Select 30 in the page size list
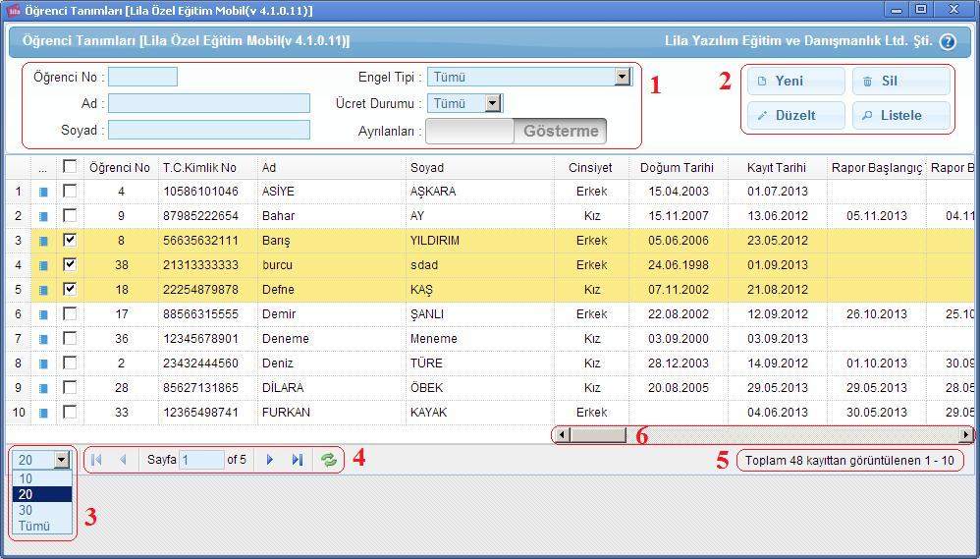Screen dimensions: 980x559 click(x=42, y=510)
